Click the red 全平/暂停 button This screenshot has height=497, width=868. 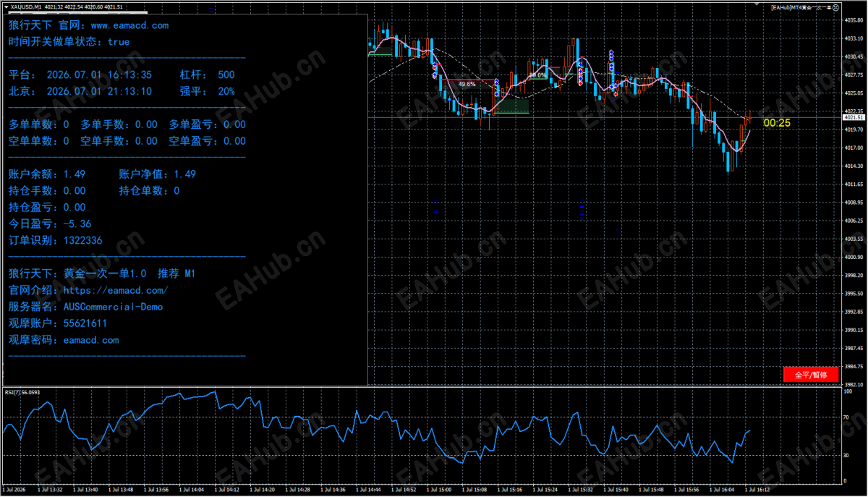(811, 375)
